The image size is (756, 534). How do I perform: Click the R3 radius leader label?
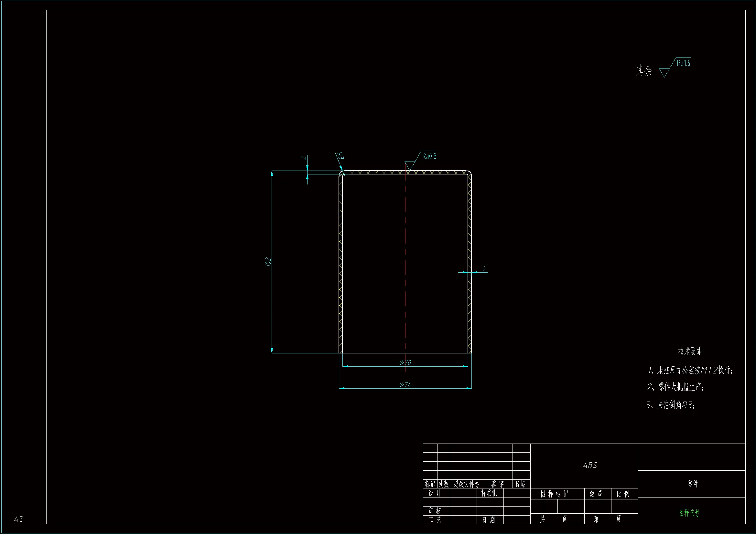tap(340, 156)
